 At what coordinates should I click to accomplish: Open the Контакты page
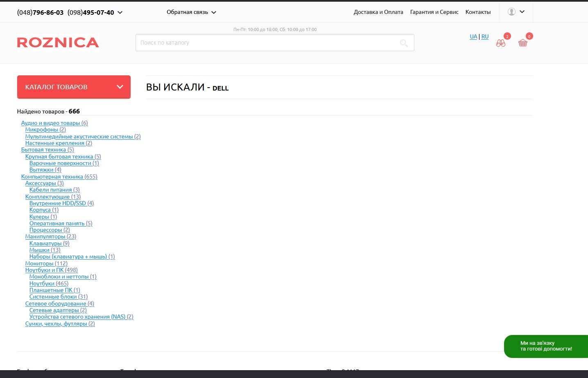(478, 12)
